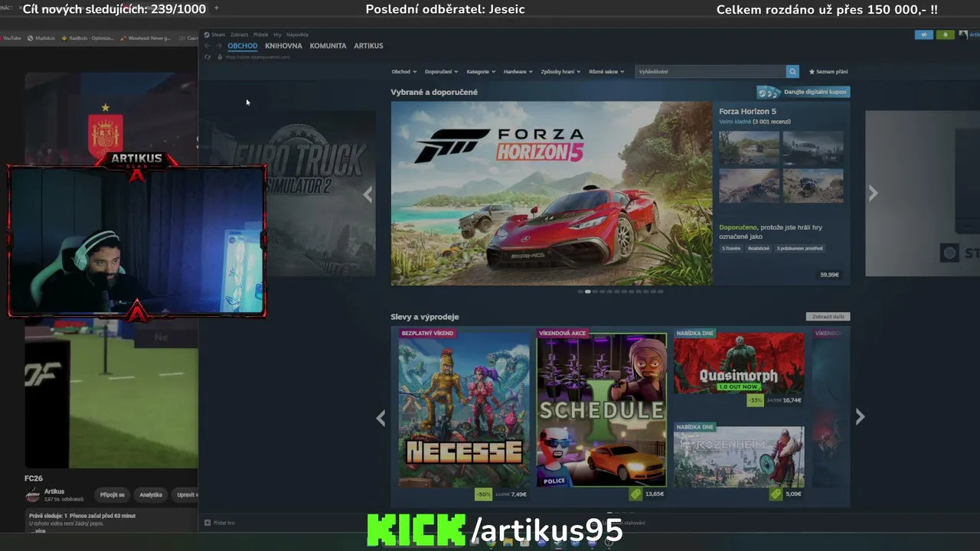The height and width of the screenshot is (551, 980).
Task: Go forward using Steam's forward arrow
Action: click(x=219, y=46)
